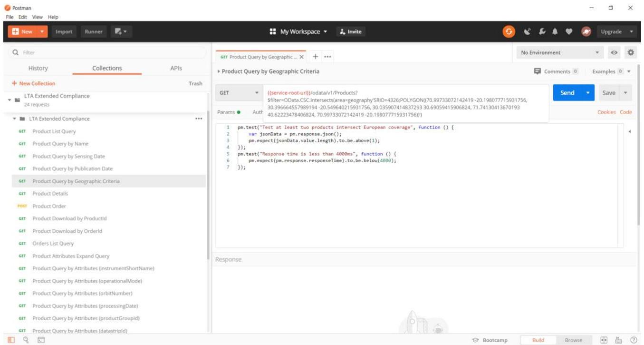The image size is (644, 345).
Task: Switch to Build mode
Action: [538, 340]
